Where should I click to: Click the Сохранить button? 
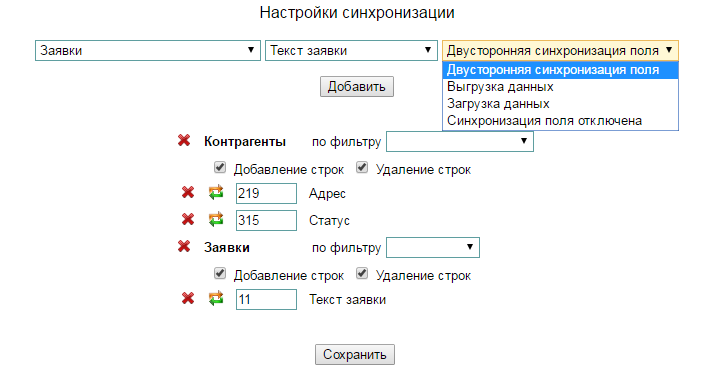[x=355, y=355]
